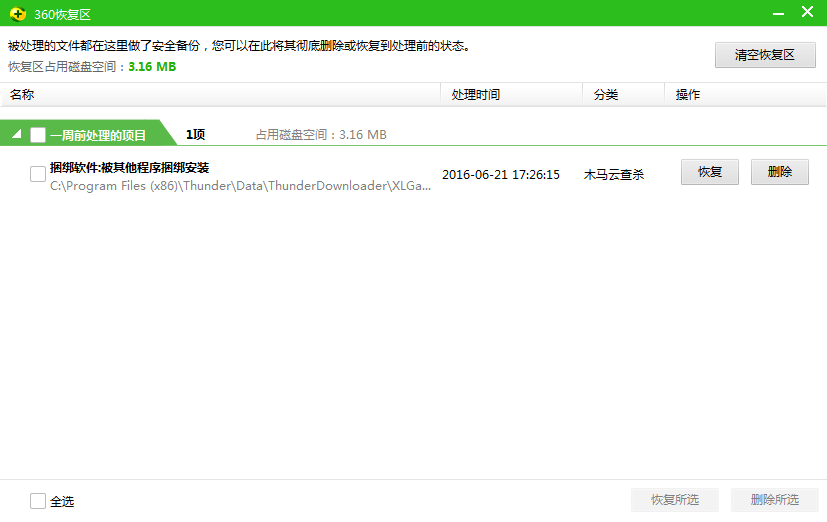The image size is (827, 522).
Task: Delete the item with 删除 button
Action: [x=780, y=172]
